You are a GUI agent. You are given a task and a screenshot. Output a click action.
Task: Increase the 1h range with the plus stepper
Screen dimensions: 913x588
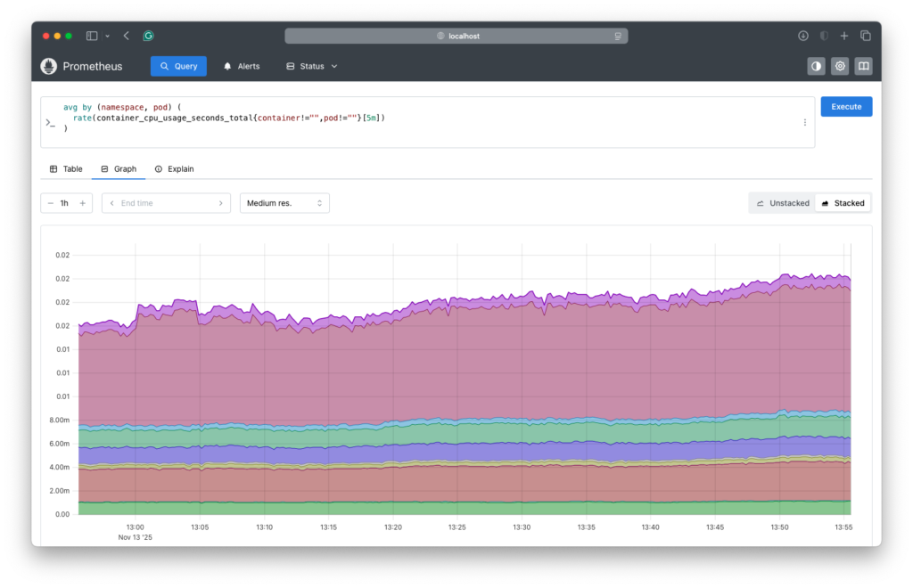coord(81,202)
